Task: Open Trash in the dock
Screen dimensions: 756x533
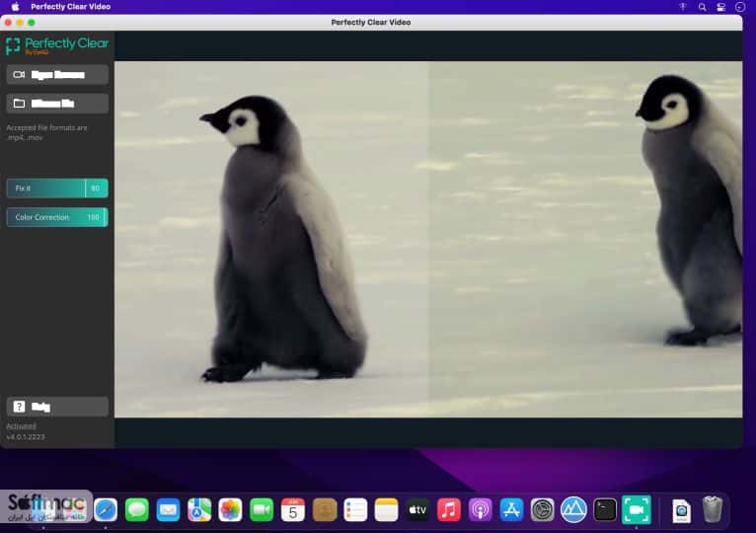Action: point(713,509)
